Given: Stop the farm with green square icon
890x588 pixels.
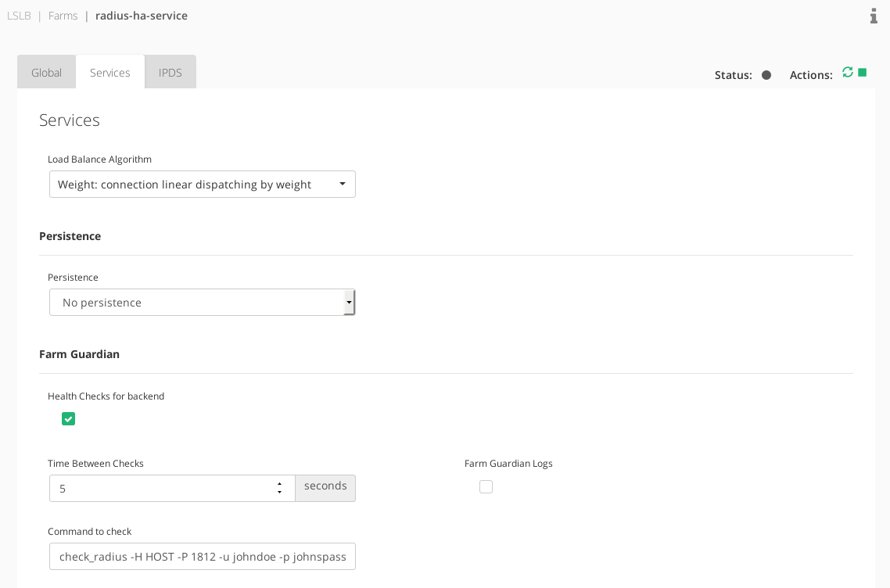Looking at the screenshot, I should (x=863, y=73).
